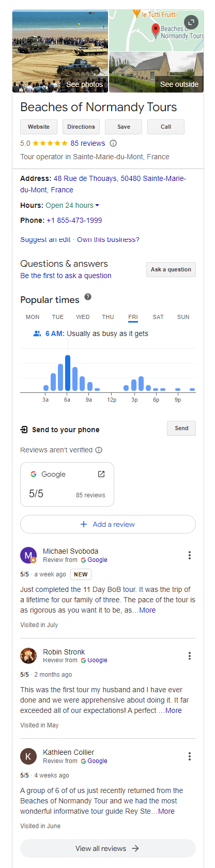Select the MON tab in Popular times
This screenshot has height=868, width=215.
(33, 317)
